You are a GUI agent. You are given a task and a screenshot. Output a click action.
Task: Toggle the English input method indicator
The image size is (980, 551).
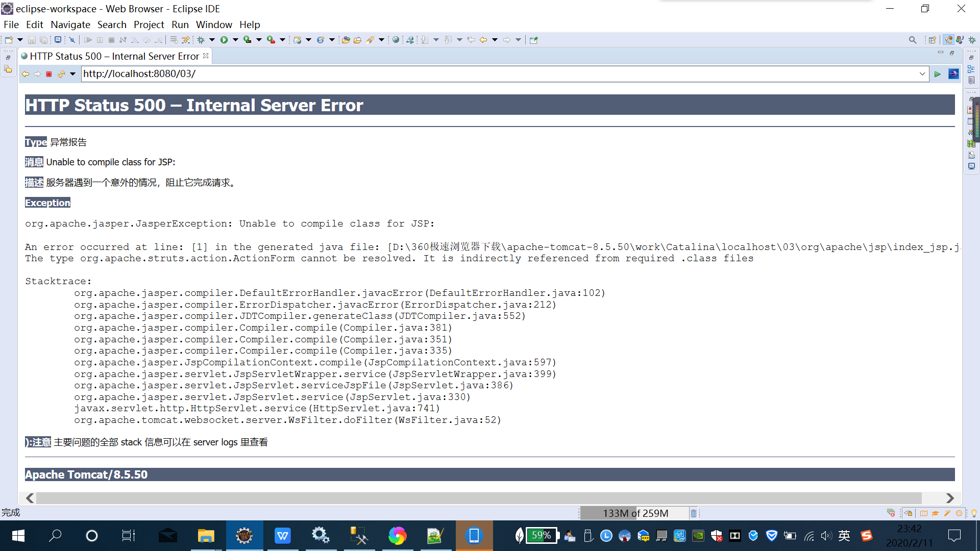(x=844, y=536)
